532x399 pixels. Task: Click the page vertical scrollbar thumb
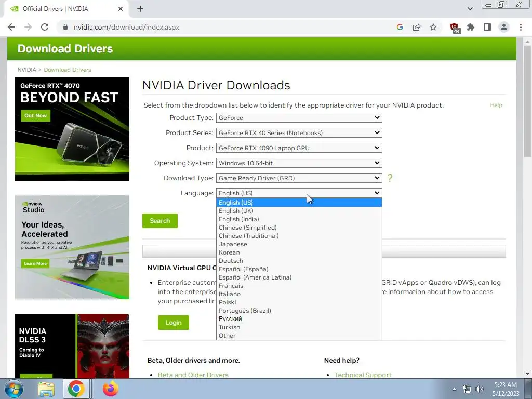pos(527,100)
